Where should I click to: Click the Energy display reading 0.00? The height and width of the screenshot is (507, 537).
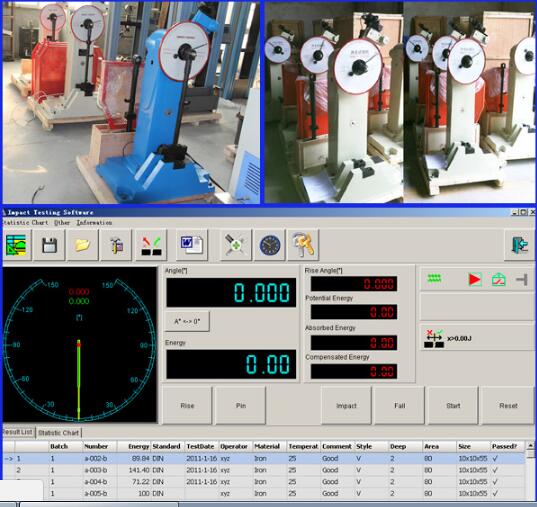pyautogui.click(x=231, y=364)
